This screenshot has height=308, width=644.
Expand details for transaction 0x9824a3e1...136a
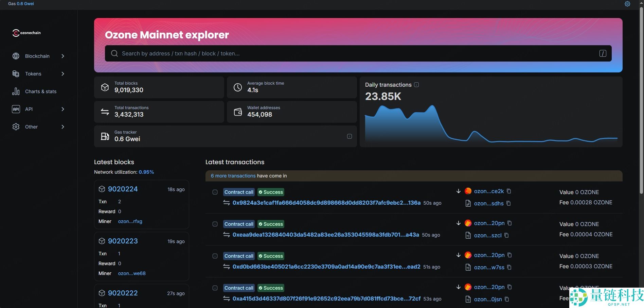tap(215, 192)
